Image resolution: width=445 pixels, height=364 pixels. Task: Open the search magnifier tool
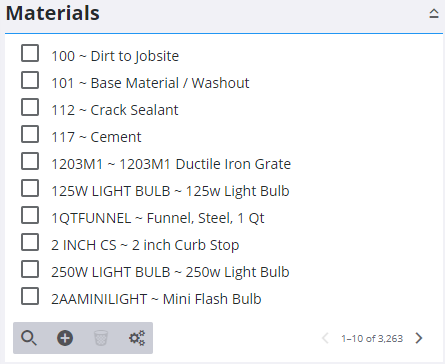click(29, 338)
